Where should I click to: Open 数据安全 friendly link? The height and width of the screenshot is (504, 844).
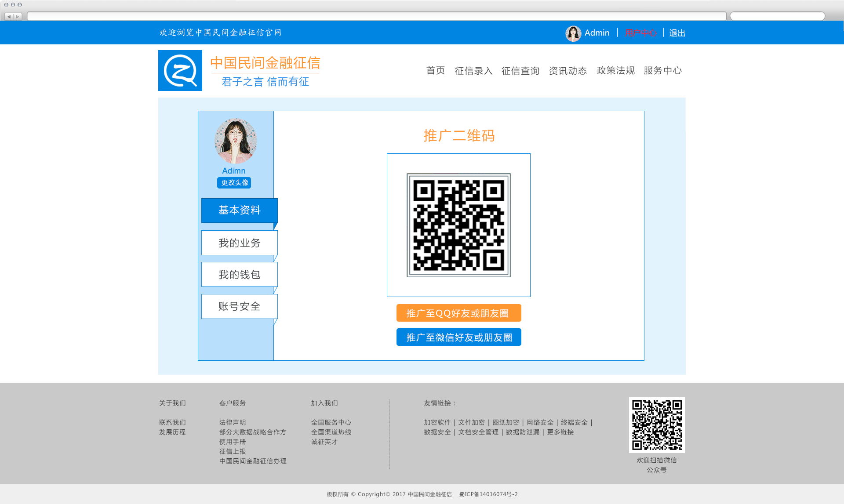pyautogui.click(x=437, y=432)
